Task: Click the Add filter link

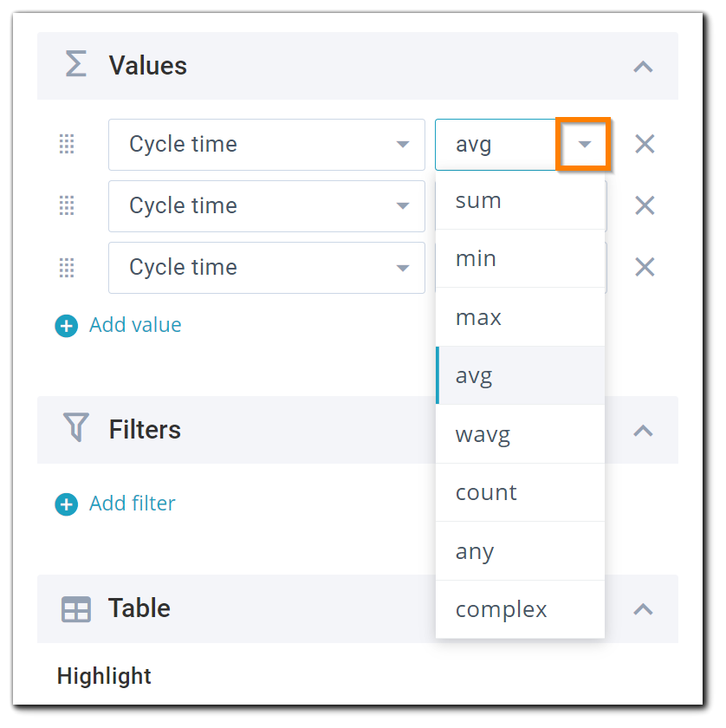Action: click(133, 504)
